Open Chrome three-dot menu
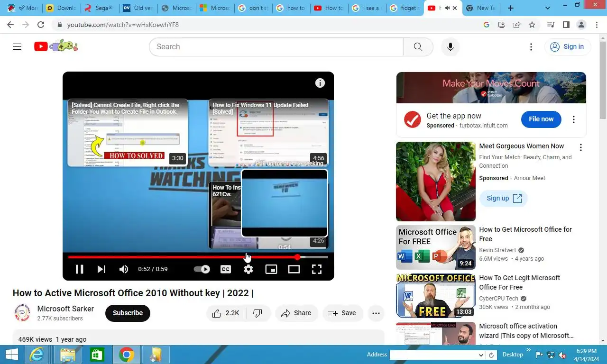The width and height of the screenshot is (607, 364). [x=597, y=25]
